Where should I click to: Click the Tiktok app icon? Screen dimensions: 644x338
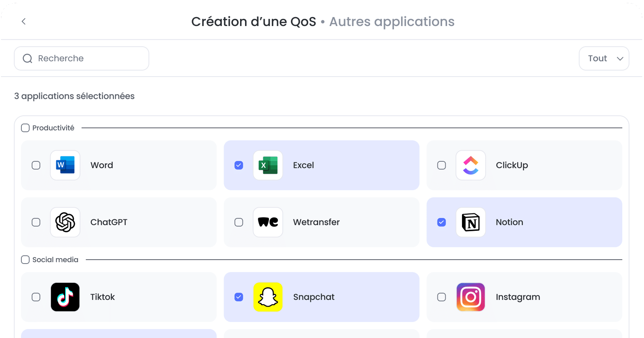pos(65,297)
